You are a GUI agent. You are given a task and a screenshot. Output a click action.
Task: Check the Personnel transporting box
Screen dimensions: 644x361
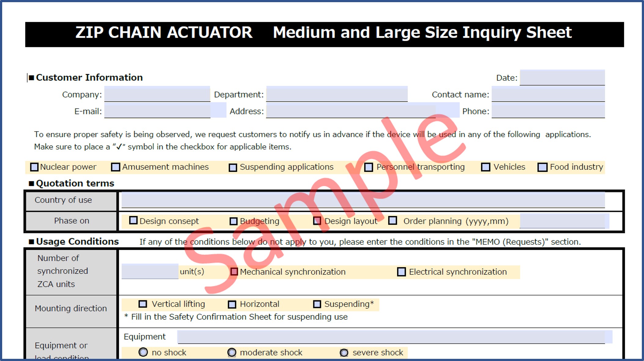click(369, 167)
